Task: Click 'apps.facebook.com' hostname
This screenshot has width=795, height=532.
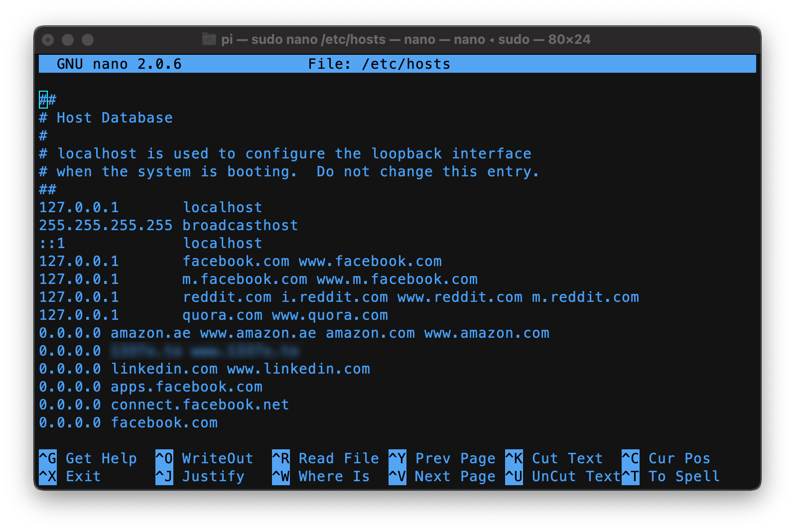Action: point(186,387)
